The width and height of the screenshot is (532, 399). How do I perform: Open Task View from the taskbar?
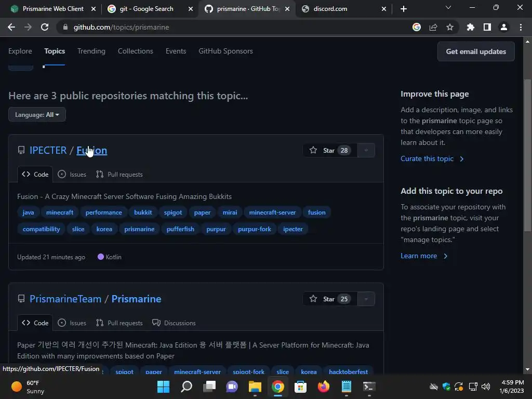click(x=209, y=387)
